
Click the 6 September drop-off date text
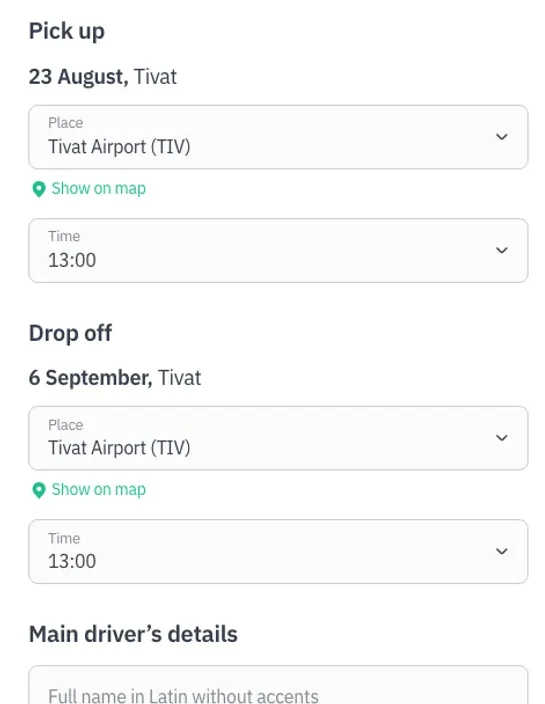pos(91,378)
